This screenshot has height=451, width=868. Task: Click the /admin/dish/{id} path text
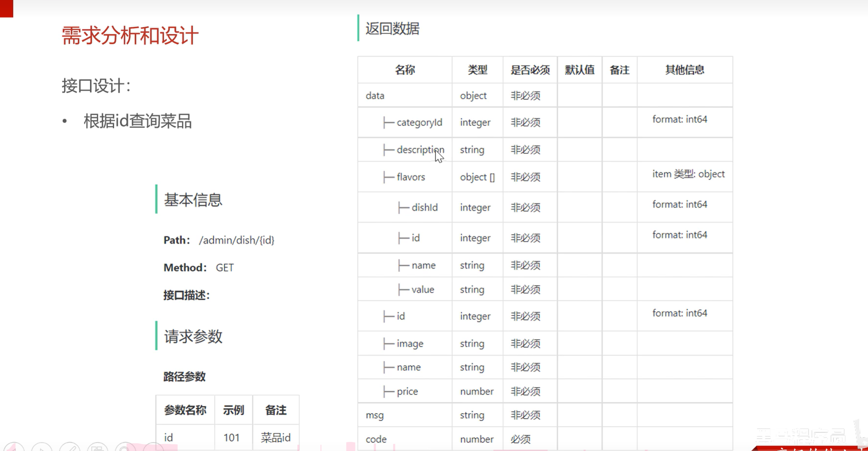tap(236, 240)
